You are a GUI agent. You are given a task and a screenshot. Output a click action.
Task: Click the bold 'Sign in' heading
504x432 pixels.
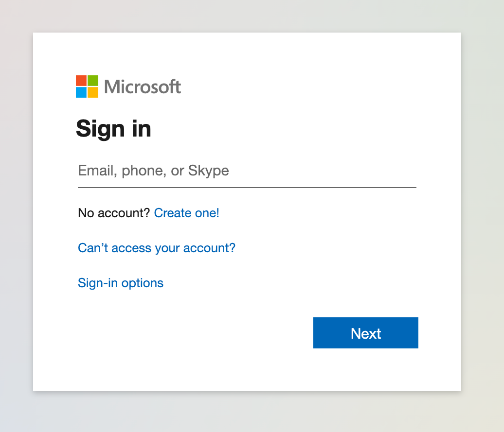click(x=113, y=129)
